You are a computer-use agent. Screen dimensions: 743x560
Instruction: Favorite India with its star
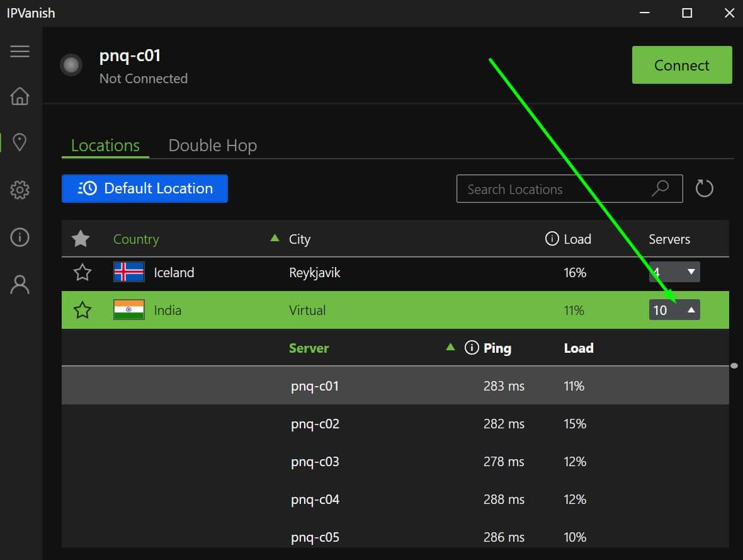pos(82,310)
